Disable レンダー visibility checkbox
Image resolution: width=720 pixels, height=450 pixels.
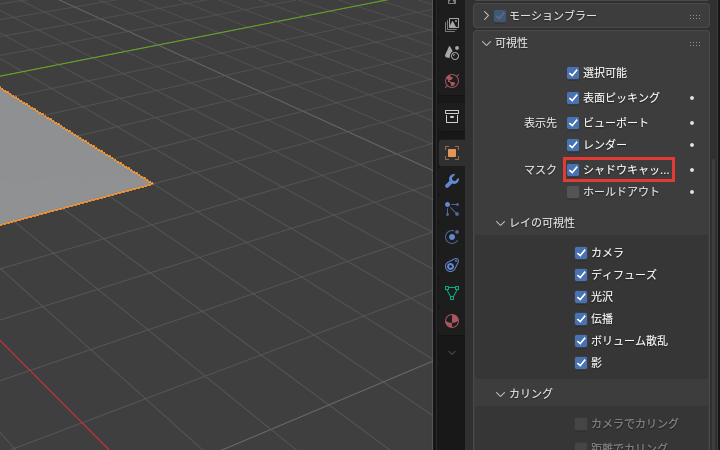point(573,145)
